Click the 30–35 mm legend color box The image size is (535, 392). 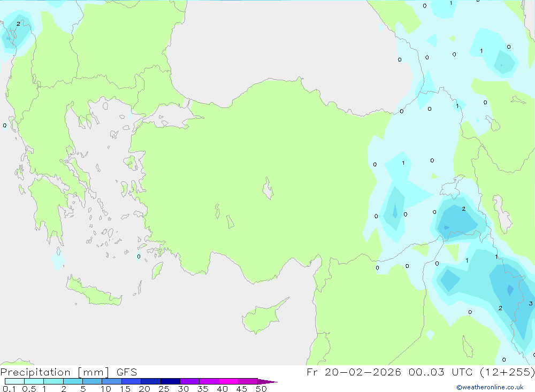(x=190, y=381)
